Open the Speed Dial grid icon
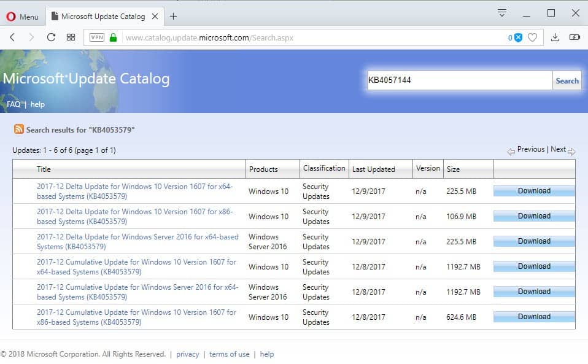588x364 pixels. click(71, 37)
